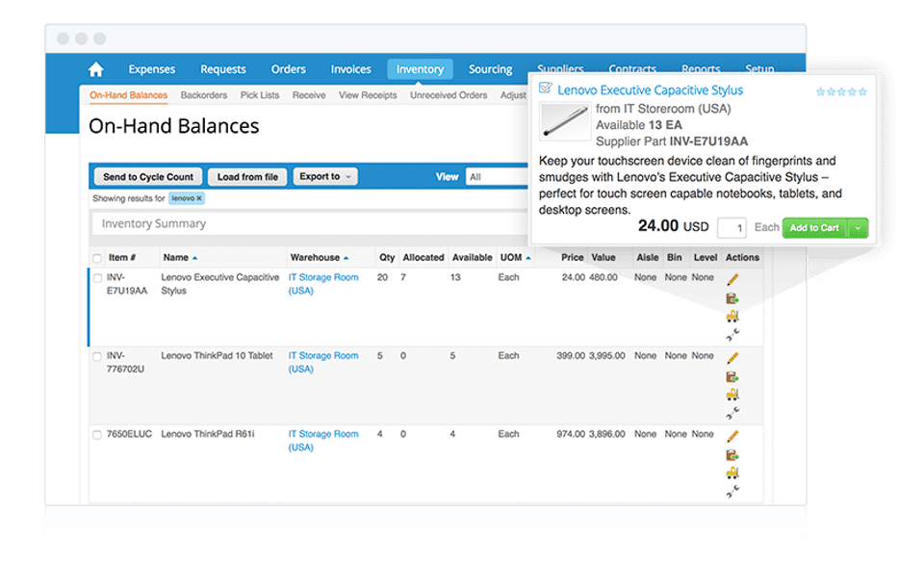Click the green Add to Cart button
The width and height of the screenshot is (924, 566).
tap(815, 228)
